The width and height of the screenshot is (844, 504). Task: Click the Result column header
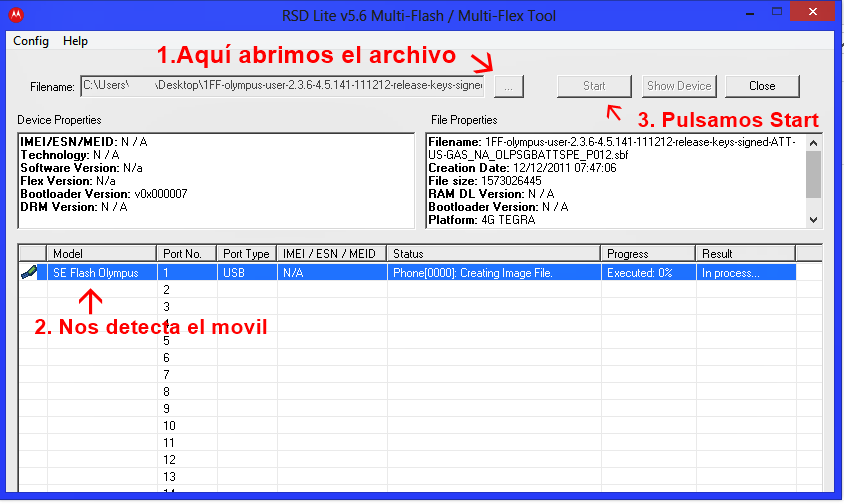pos(745,254)
